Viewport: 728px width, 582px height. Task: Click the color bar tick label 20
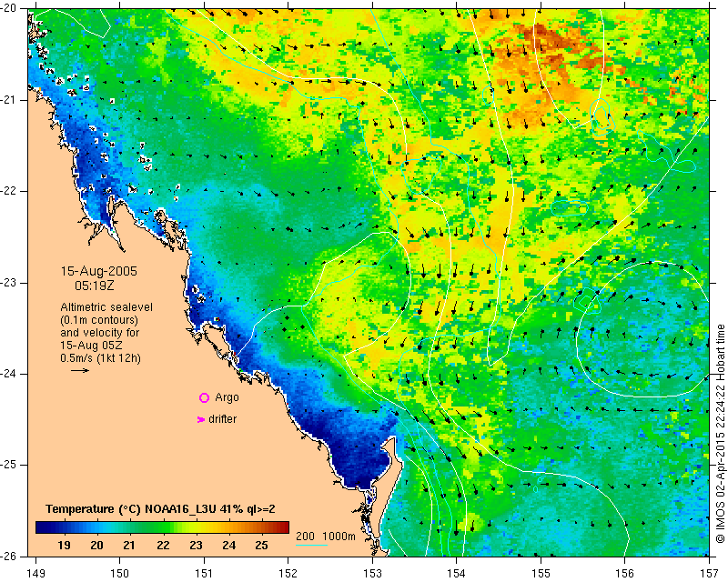(96, 545)
